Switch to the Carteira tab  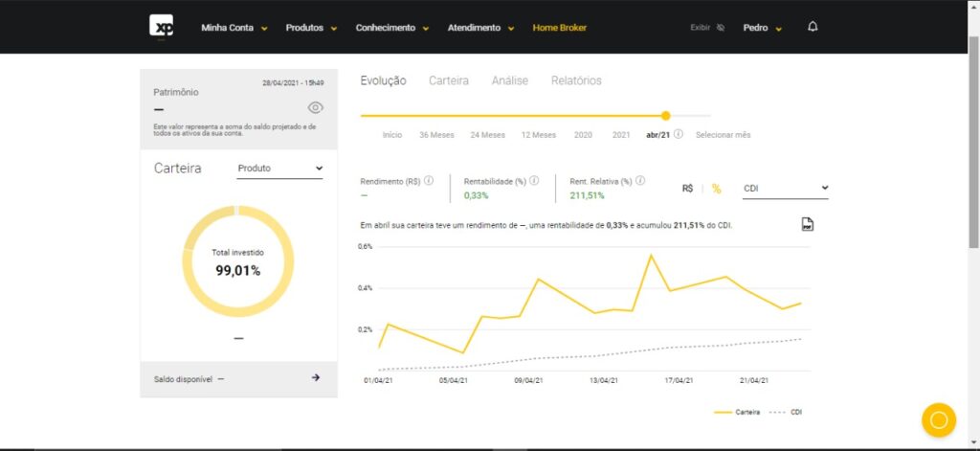click(449, 81)
